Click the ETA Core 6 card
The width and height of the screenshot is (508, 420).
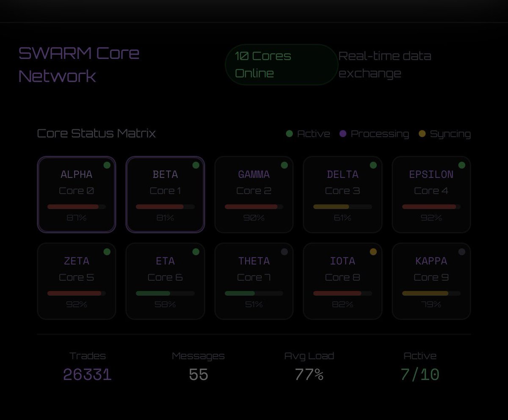point(166,281)
